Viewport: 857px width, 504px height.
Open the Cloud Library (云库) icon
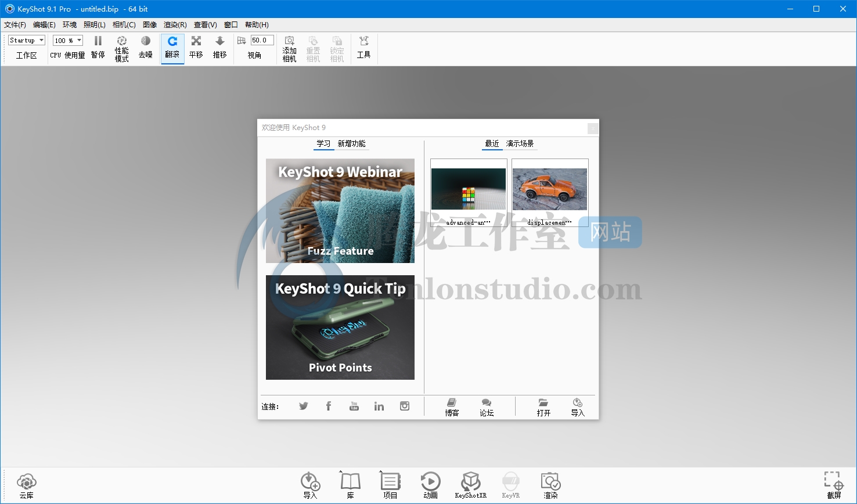[x=26, y=485]
